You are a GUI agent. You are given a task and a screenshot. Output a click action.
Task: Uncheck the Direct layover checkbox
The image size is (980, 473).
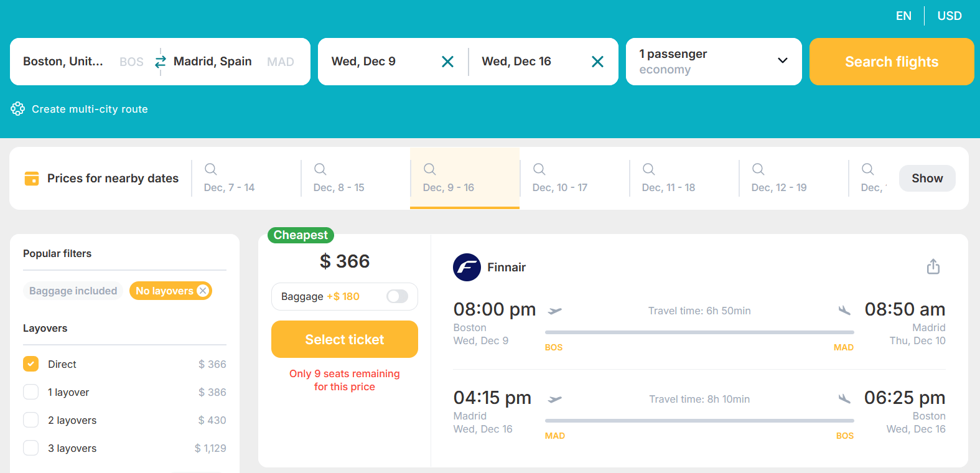click(x=31, y=364)
